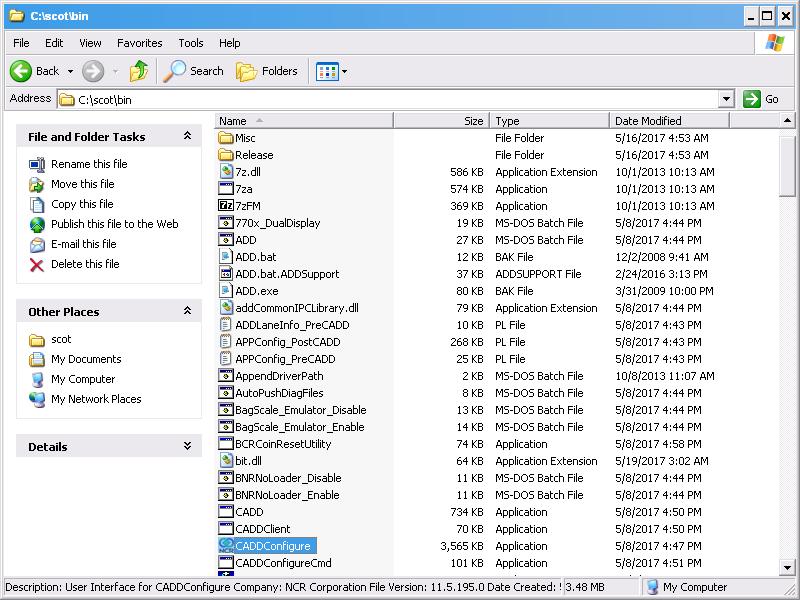The height and width of the screenshot is (600, 800).
Task: Select the APPConfig_PostCADD file
Action: [288, 342]
